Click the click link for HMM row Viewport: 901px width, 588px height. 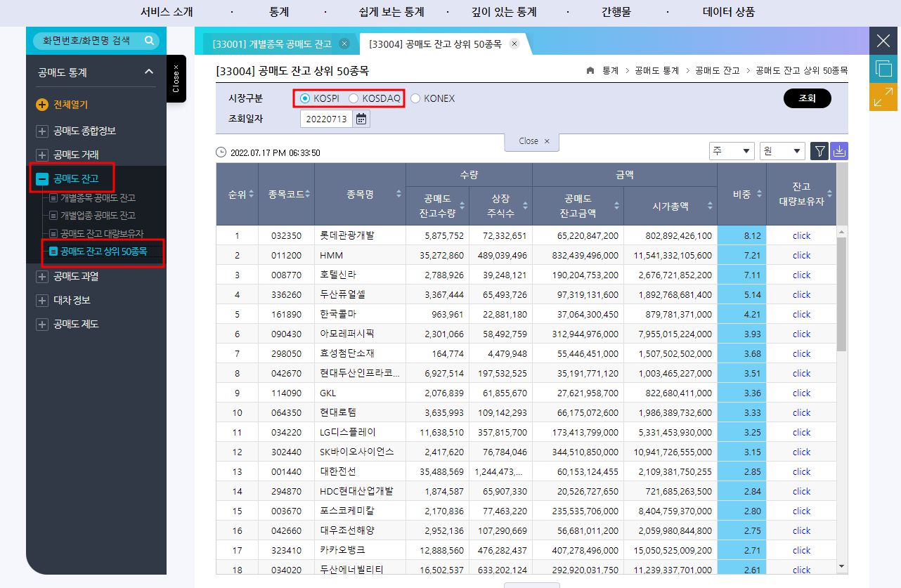click(x=800, y=255)
